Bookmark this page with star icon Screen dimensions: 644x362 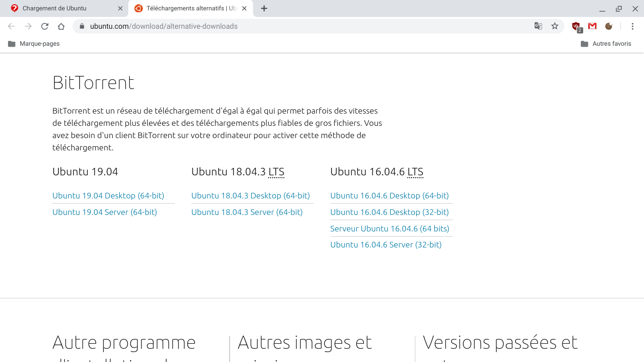coord(555,26)
